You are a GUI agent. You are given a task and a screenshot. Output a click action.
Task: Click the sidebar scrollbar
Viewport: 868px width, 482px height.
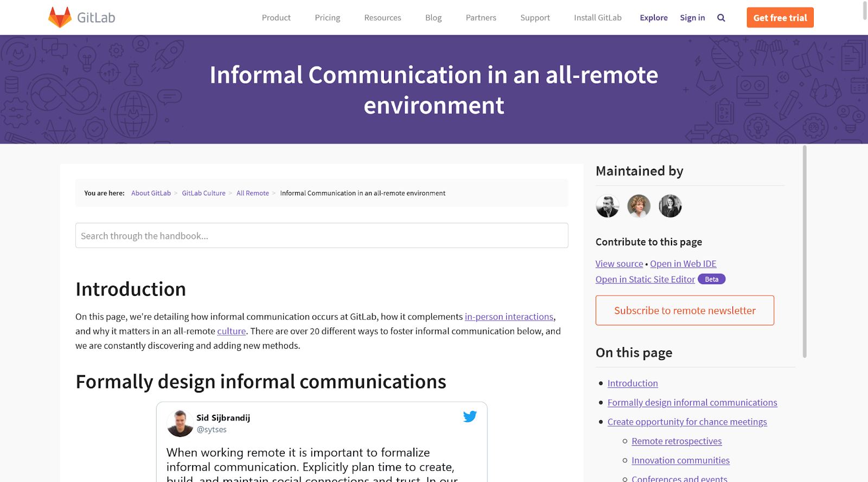(x=805, y=252)
